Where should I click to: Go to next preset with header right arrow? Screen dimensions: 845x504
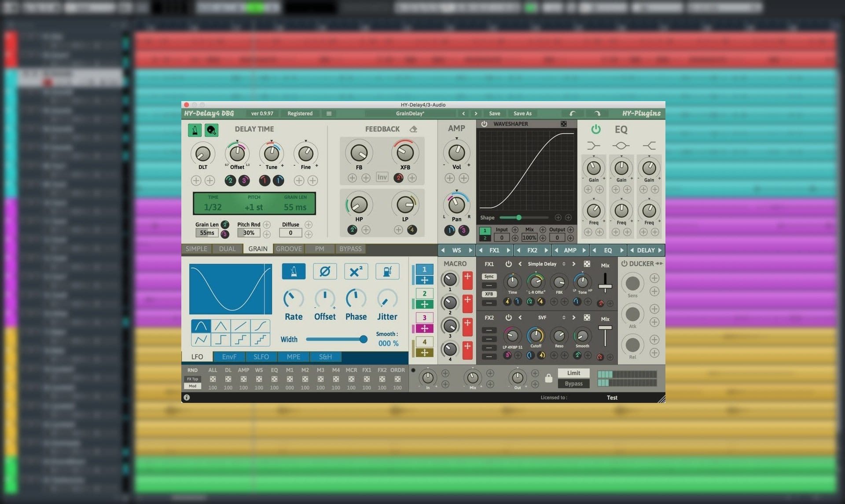coord(476,113)
